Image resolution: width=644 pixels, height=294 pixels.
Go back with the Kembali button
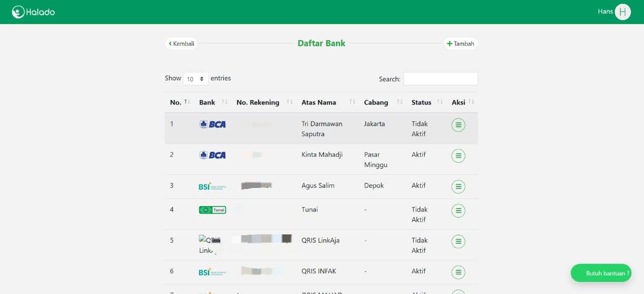(182, 44)
